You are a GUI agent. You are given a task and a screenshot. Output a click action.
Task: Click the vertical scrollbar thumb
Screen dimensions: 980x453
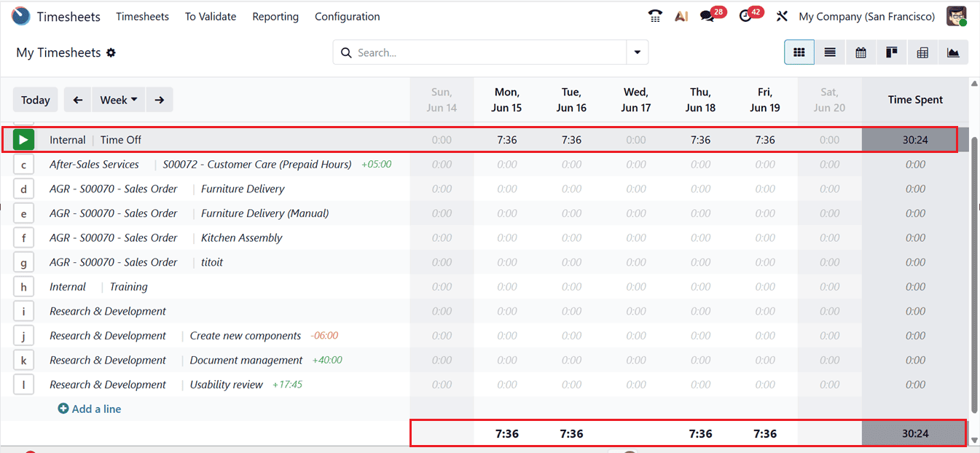pyautogui.click(x=974, y=277)
